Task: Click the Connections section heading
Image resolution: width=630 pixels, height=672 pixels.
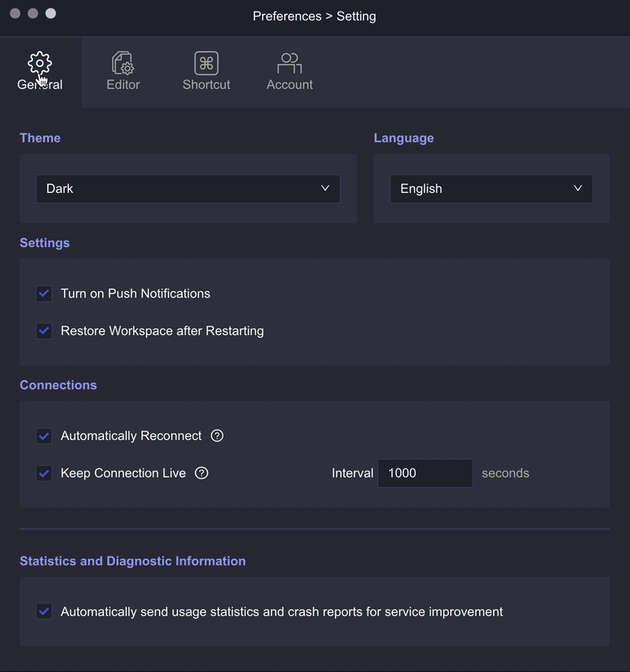Action: [x=58, y=385]
